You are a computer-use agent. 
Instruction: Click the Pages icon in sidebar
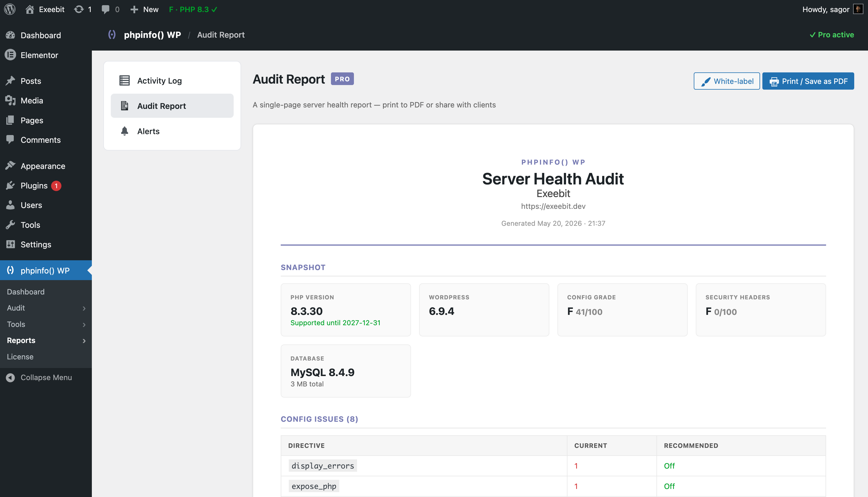pos(11,120)
